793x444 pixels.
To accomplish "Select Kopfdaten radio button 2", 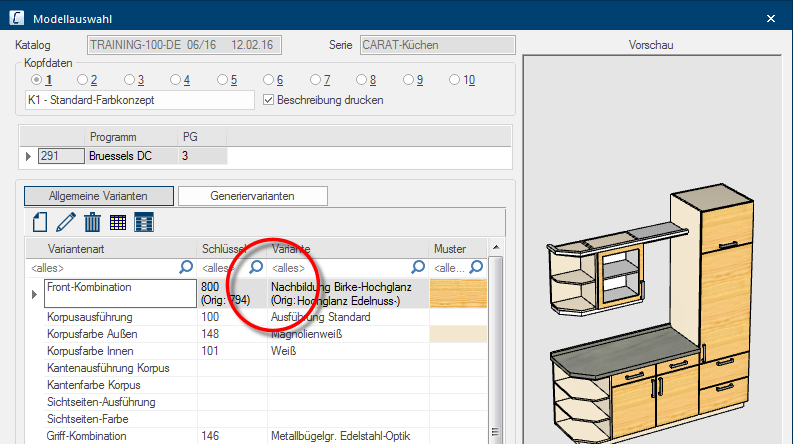I will tap(83, 80).
